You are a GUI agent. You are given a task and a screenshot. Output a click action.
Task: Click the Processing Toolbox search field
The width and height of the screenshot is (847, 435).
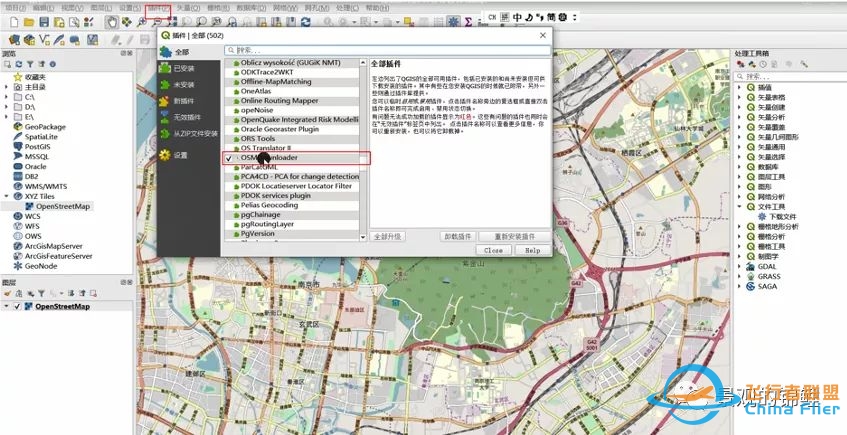791,77
